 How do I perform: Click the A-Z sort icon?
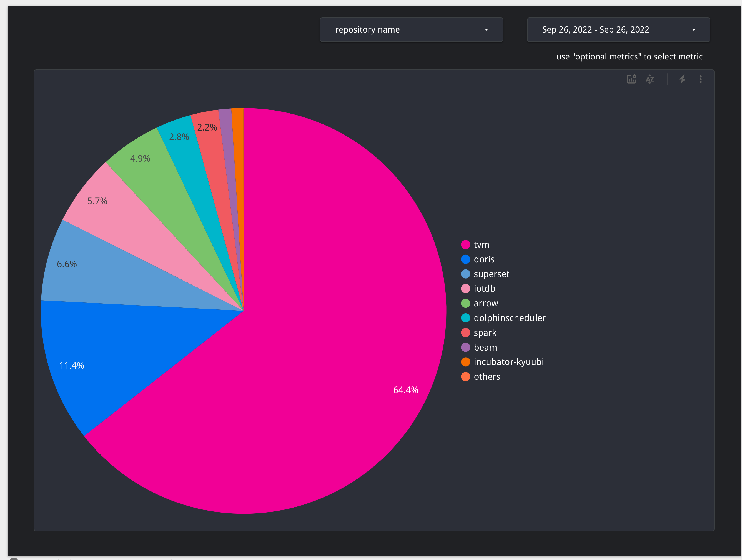(650, 79)
